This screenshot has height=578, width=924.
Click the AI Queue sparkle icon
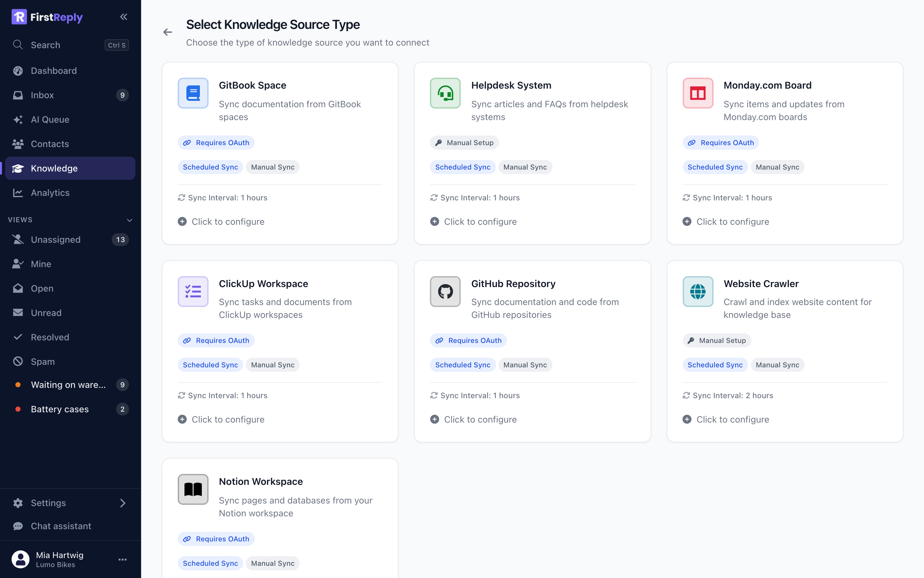[x=18, y=120]
